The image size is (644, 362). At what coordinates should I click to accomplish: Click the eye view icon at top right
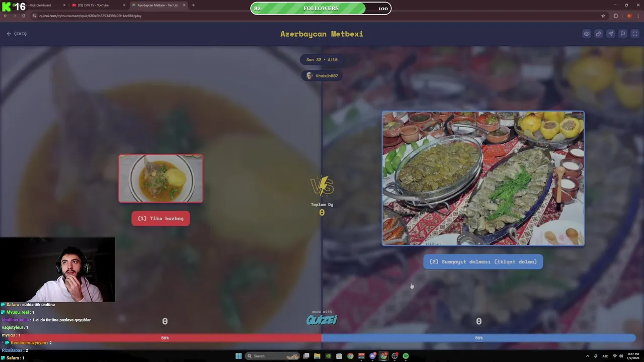pyautogui.click(x=587, y=34)
